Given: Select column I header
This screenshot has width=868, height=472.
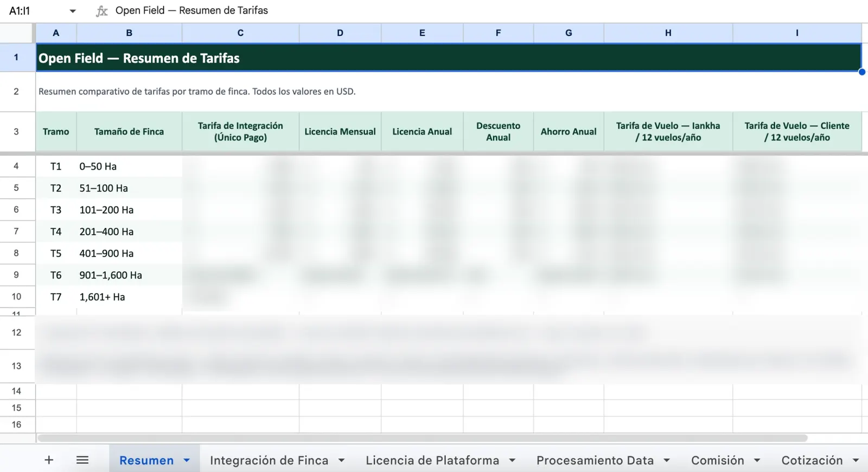Looking at the screenshot, I should tap(797, 33).
